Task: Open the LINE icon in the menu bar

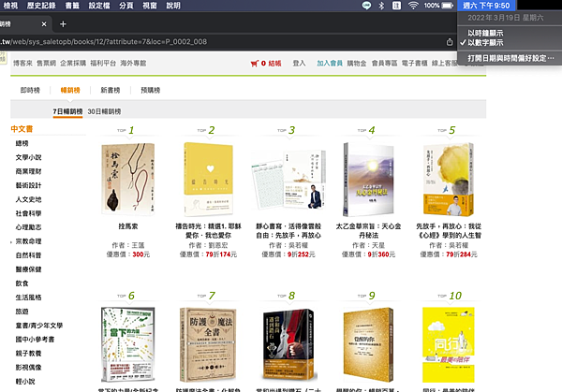Action: (x=366, y=6)
